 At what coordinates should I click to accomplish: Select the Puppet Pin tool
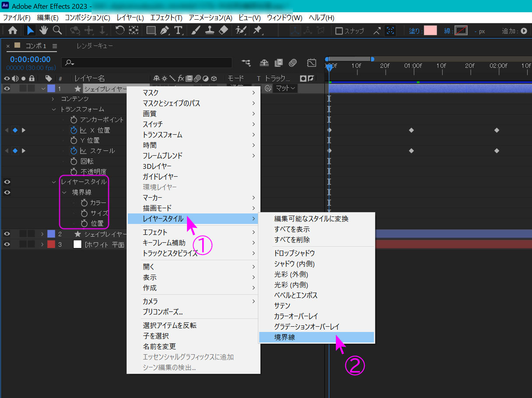[258, 30]
